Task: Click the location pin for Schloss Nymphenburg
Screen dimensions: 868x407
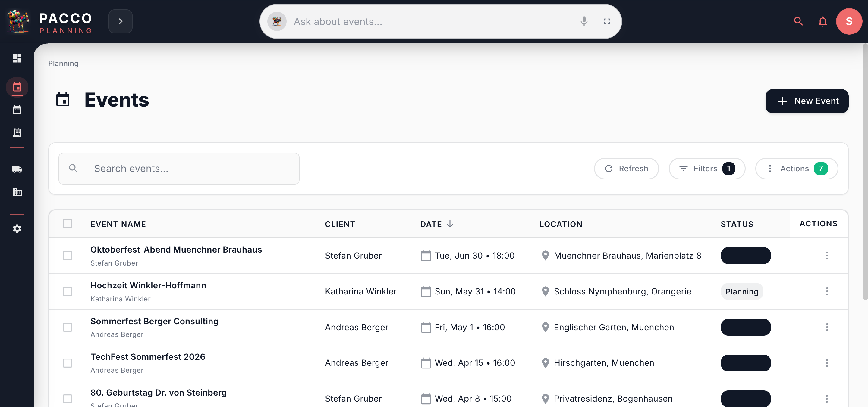Action: [x=545, y=291]
